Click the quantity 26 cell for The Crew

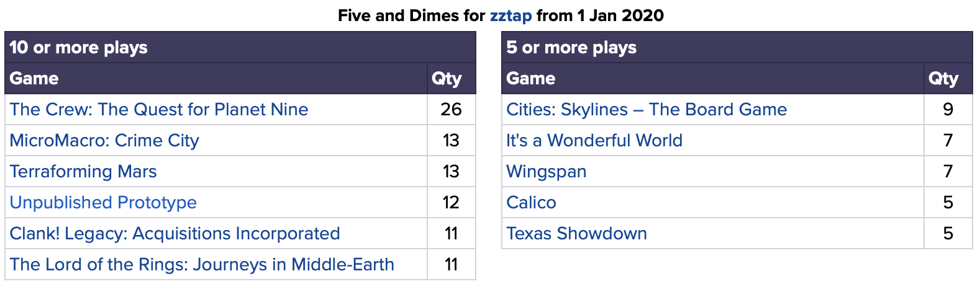451,110
